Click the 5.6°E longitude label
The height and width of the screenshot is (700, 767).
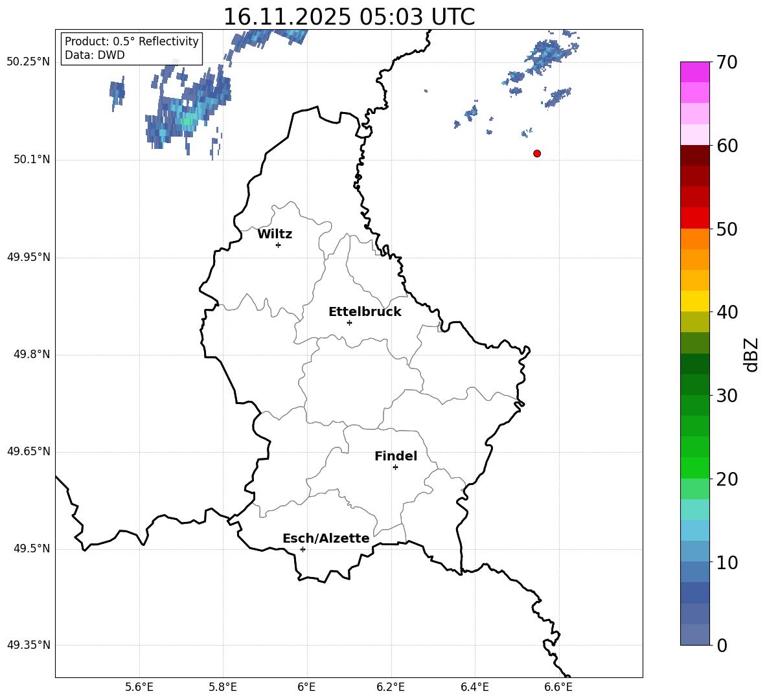139,687
